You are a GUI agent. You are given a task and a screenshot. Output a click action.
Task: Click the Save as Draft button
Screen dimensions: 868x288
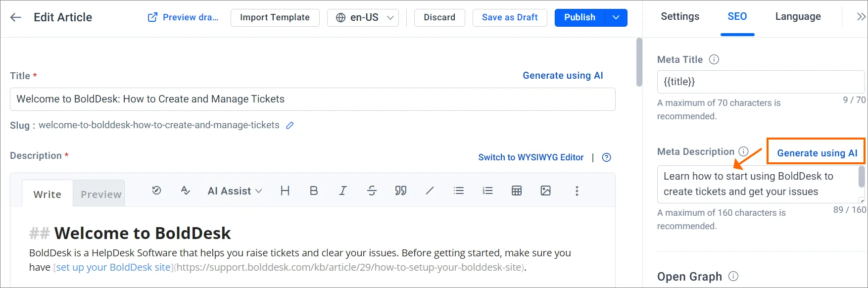[510, 17]
